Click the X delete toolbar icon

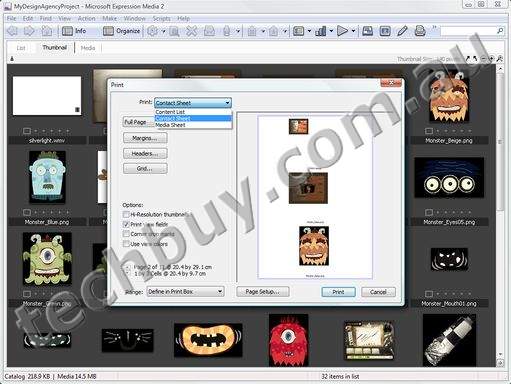(192, 31)
